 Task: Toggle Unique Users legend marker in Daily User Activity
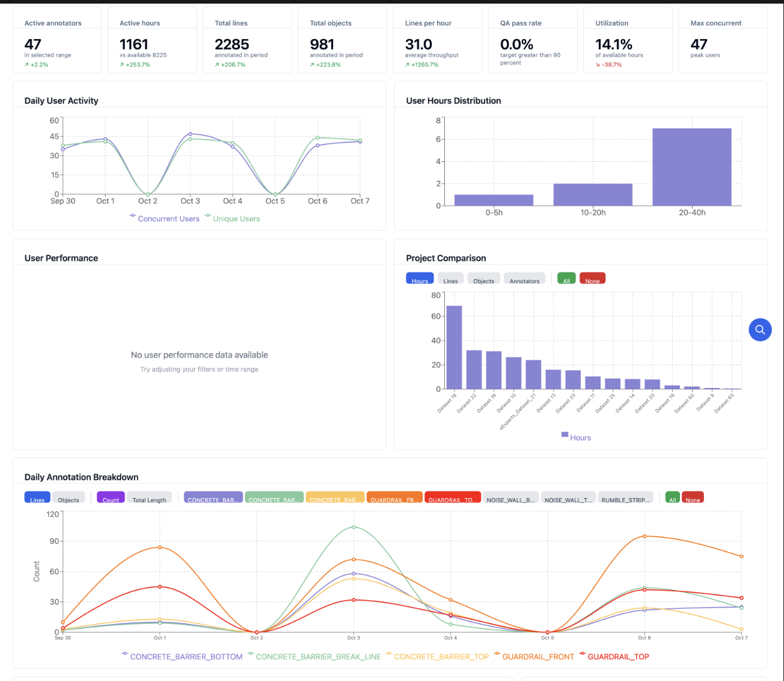(x=208, y=216)
